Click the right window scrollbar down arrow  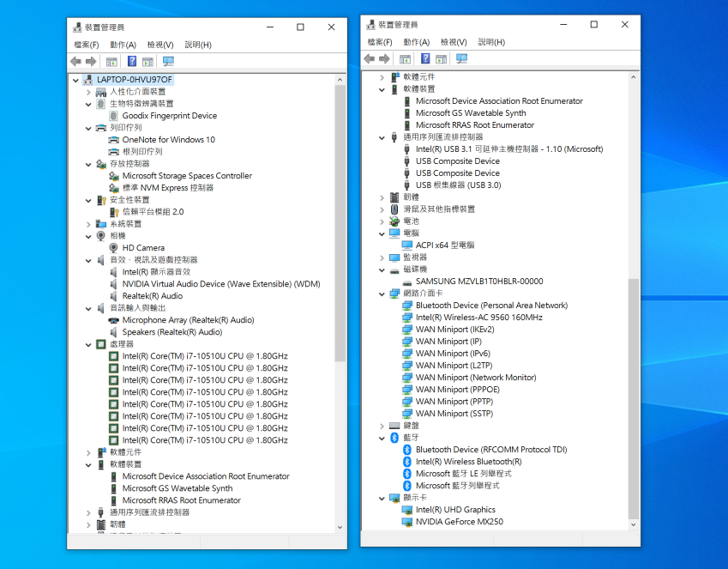tap(634, 524)
